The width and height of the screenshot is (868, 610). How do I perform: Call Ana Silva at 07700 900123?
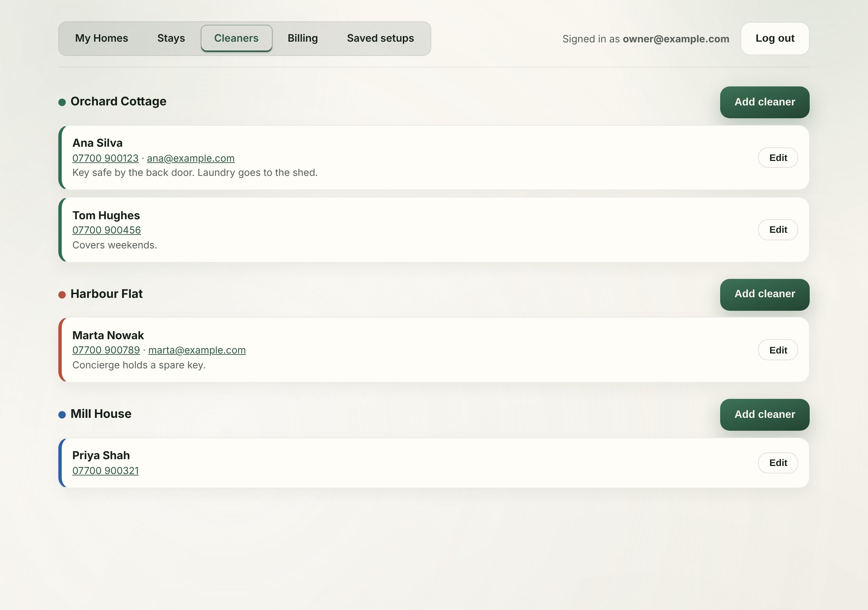pyautogui.click(x=105, y=158)
